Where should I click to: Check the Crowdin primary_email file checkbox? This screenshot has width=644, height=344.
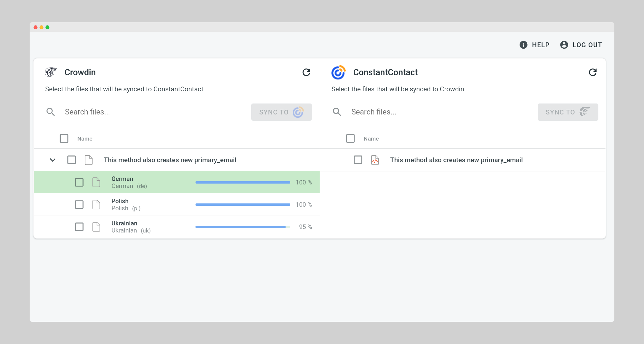tap(72, 160)
